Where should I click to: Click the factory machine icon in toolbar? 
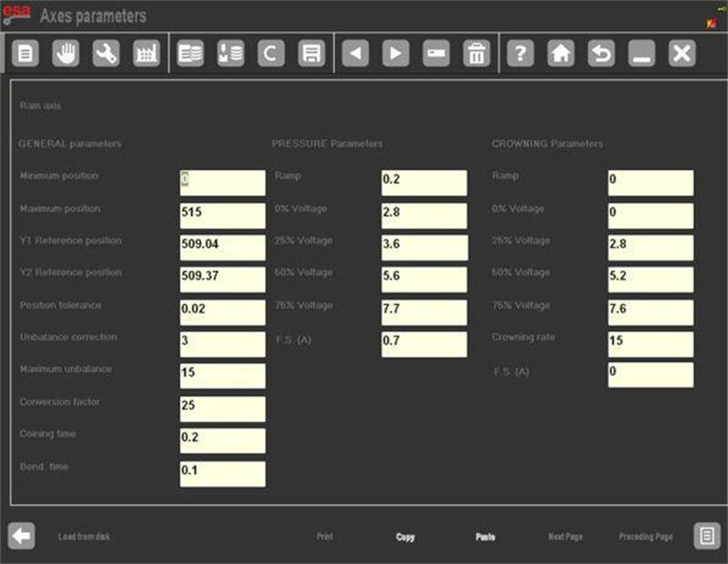(147, 54)
